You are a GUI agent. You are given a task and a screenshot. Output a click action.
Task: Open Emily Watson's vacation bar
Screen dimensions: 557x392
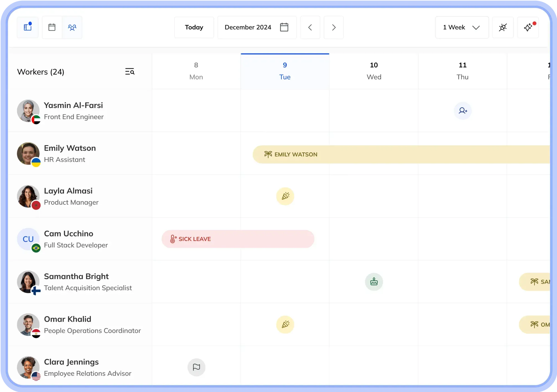(x=401, y=154)
